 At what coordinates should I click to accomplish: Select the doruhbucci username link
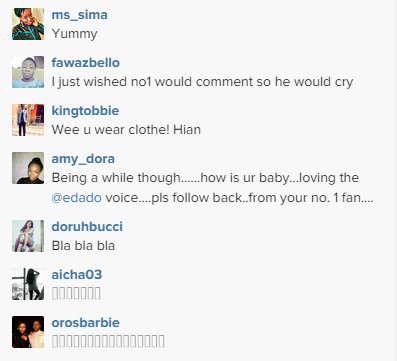[87, 227]
